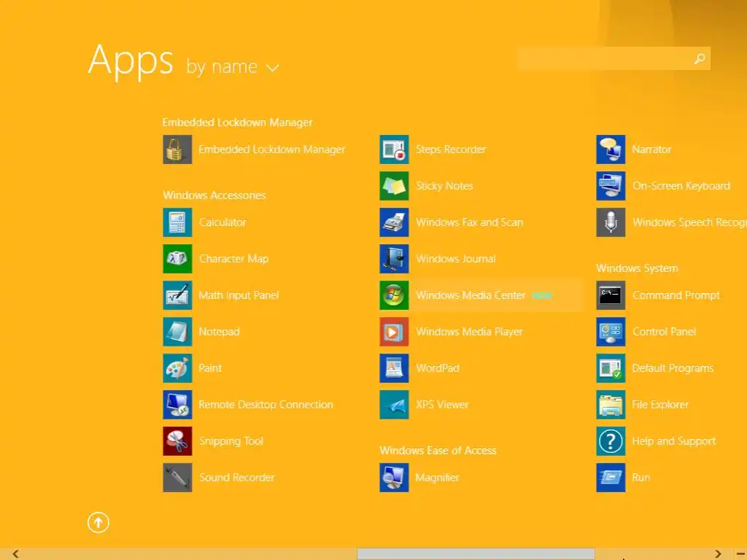747x560 pixels.
Task: Click the 'WordPad' label
Action: (438, 368)
